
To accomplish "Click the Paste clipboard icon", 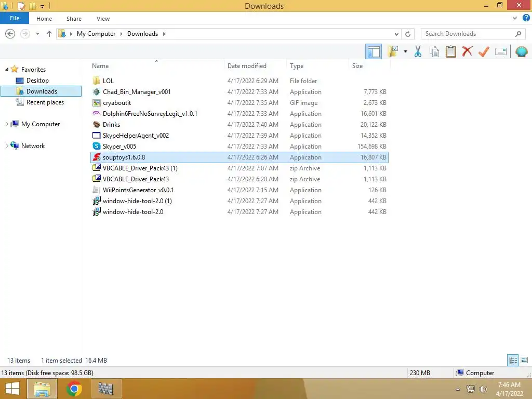I will pos(450,51).
